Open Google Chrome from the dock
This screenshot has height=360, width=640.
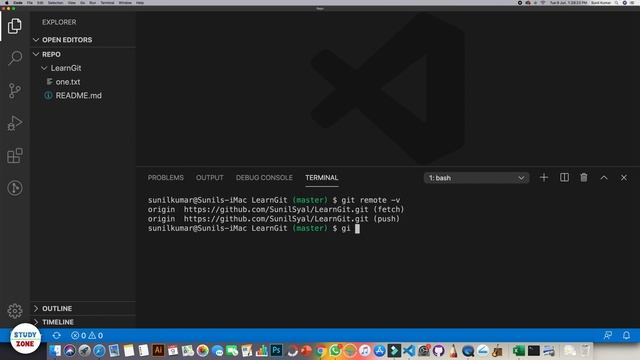pos(321,351)
